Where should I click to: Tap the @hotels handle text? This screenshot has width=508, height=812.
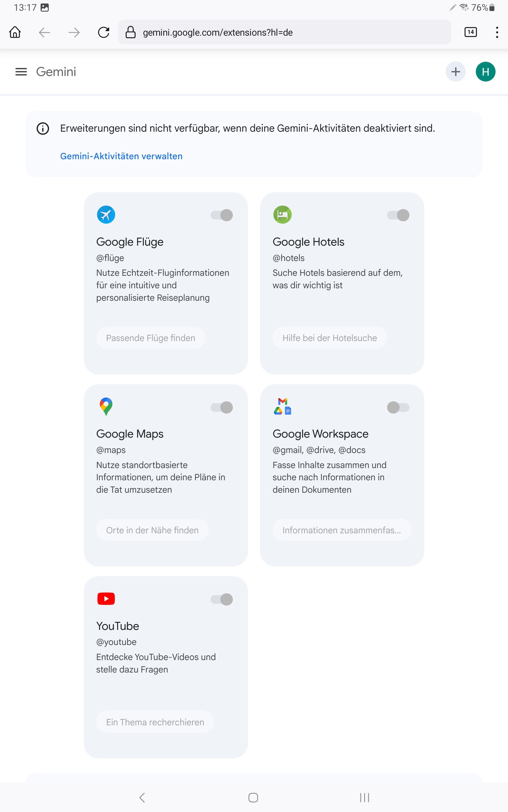pyautogui.click(x=289, y=258)
